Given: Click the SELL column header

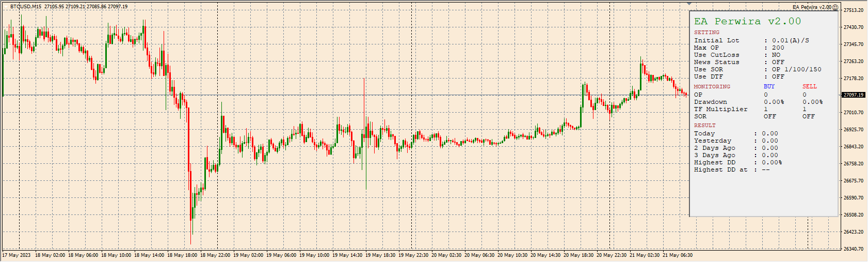Looking at the screenshot, I should pyautogui.click(x=810, y=87).
